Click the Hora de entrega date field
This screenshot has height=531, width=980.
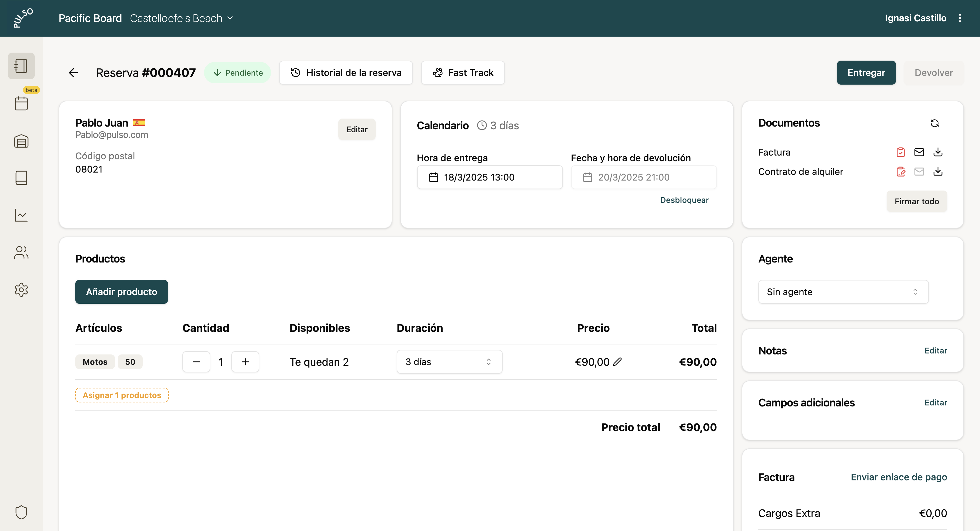pos(489,178)
